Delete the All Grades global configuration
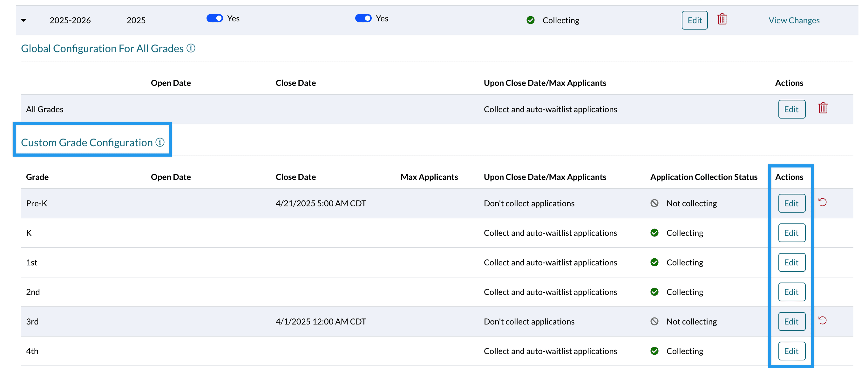 [823, 108]
